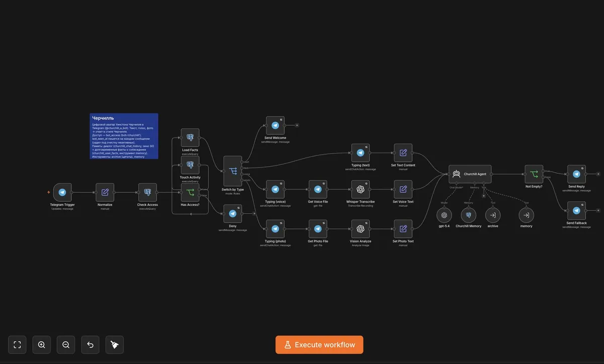Image resolution: width=604 pixels, height=364 pixels.
Task: Select the Set Voice Text node
Action: [x=403, y=189]
